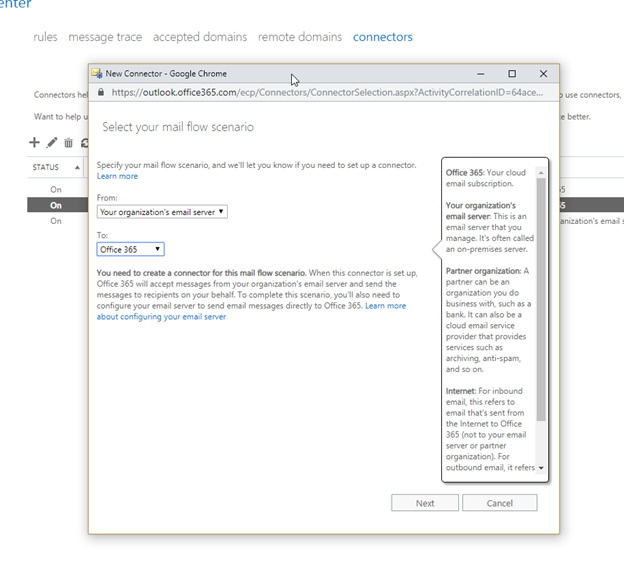
Task: Minimize the New Connector window
Action: pos(481,74)
